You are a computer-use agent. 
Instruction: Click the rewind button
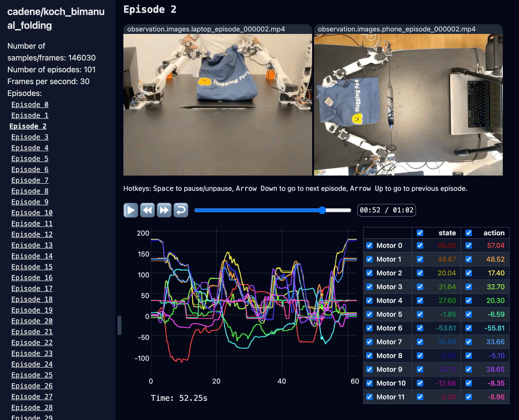coord(147,210)
